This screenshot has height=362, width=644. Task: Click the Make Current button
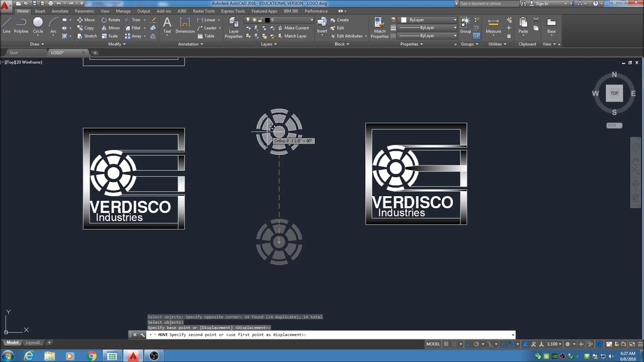pyautogui.click(x=293, y=28)
